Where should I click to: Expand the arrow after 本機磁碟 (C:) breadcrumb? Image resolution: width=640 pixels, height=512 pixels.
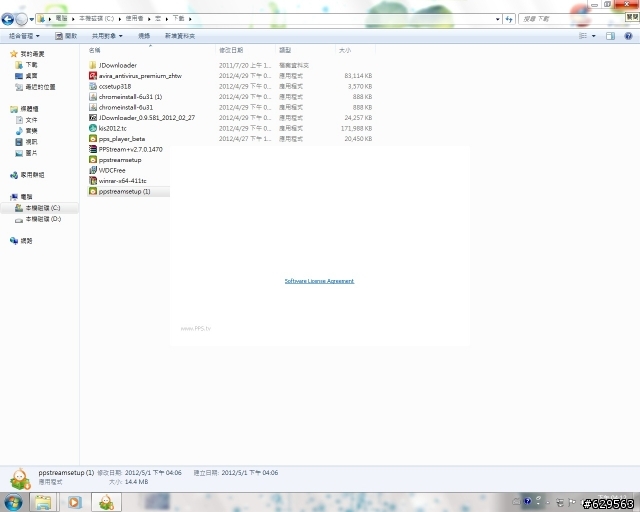tap(120, 19)
